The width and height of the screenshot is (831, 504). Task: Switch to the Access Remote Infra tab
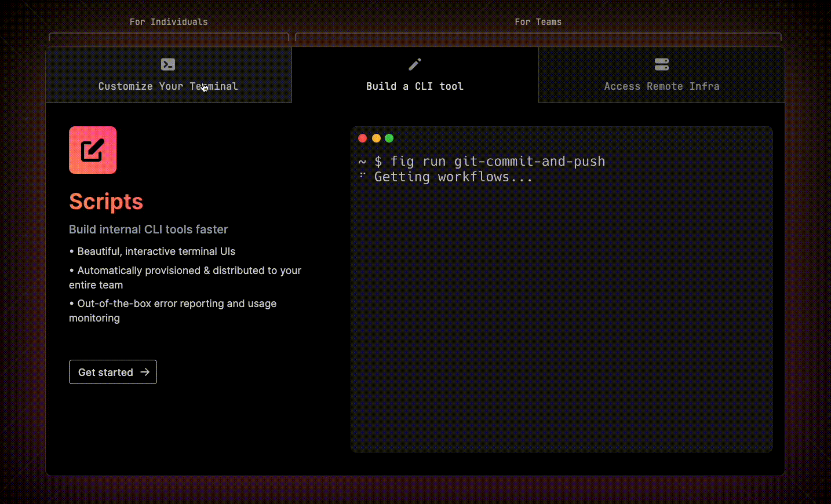click(662, 75)
